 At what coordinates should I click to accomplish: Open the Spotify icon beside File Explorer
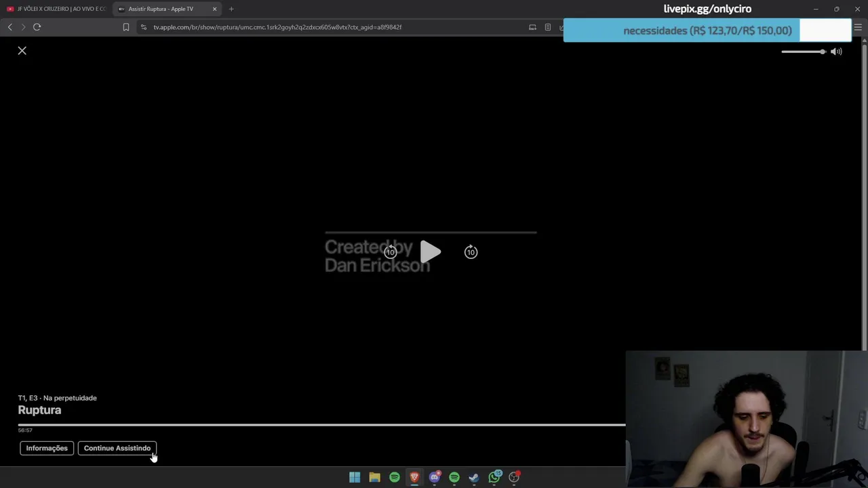394,477
